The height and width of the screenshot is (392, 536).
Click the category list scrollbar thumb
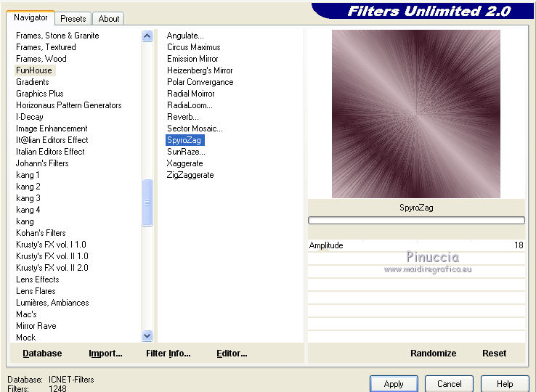click(x=147, y=203)
